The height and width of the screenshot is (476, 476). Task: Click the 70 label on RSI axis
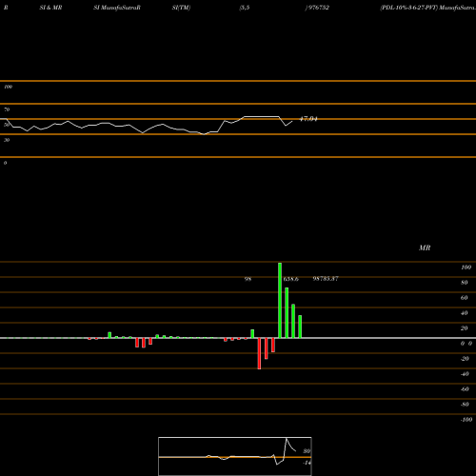pyautogui.click(x=7, y=109)
